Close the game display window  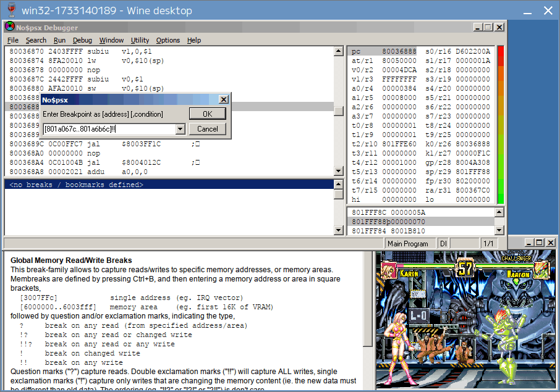(551, 243)
